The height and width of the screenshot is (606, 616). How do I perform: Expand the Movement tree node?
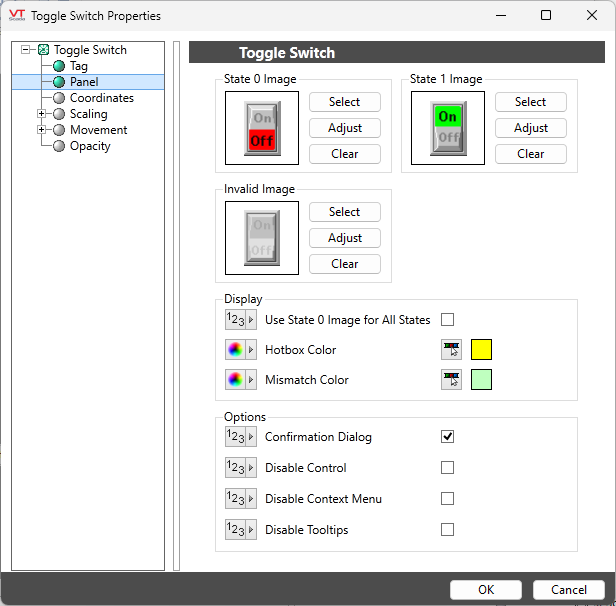pyautogui.click(x=42, y=130)
